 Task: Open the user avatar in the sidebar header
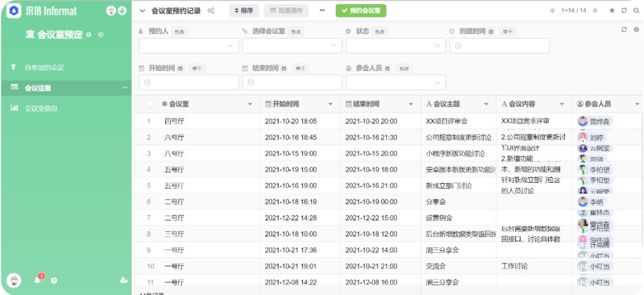[111, 11]
